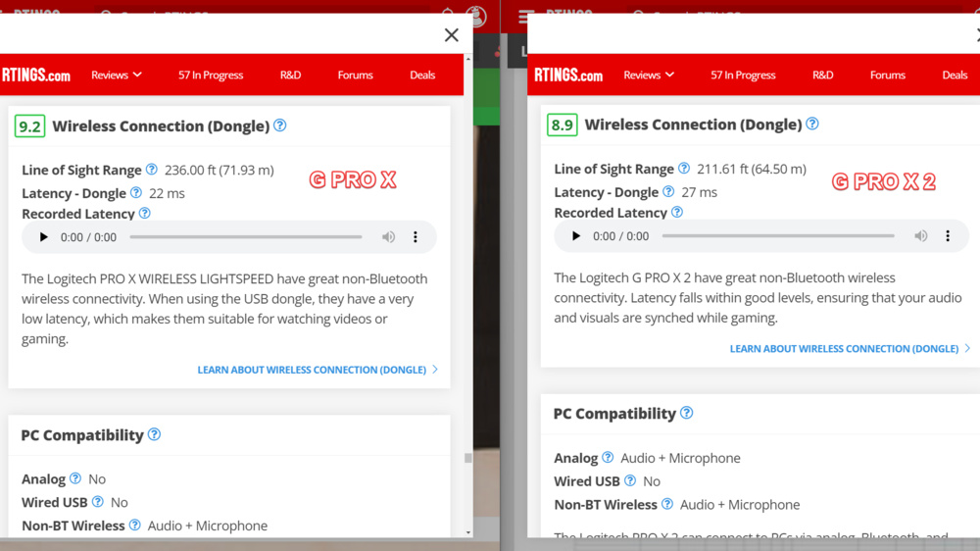Play recorded latency audio for G PRO X 2
The width and height of the screenshot is (980, 551).
point(576,236)
